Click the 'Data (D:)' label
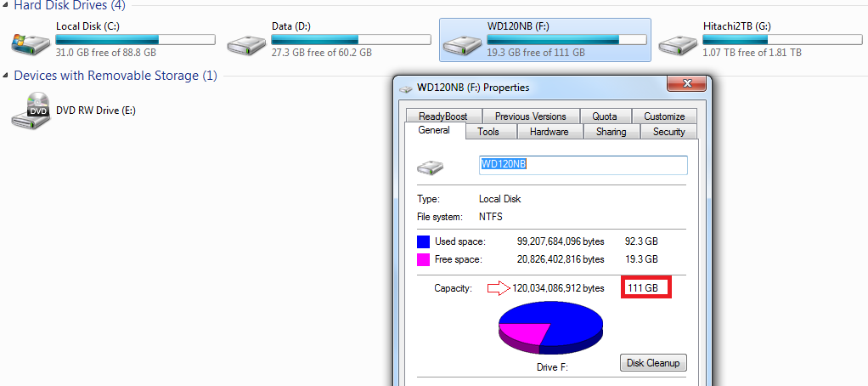868x386 pixels. point(291,26)
